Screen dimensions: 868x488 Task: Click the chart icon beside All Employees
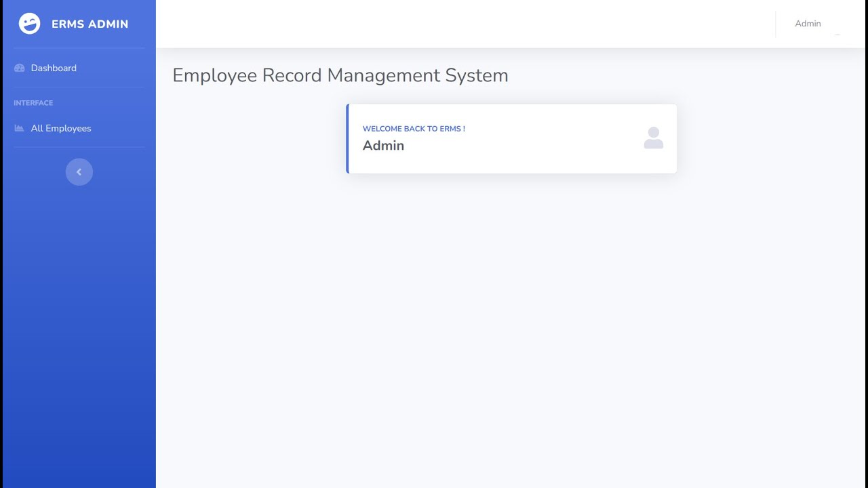19,128
